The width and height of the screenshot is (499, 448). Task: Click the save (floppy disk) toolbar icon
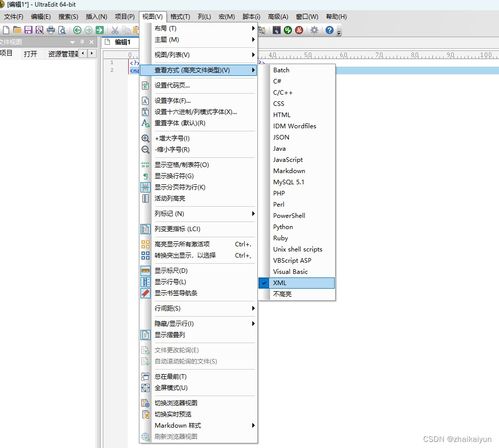(x=28, y=30)
